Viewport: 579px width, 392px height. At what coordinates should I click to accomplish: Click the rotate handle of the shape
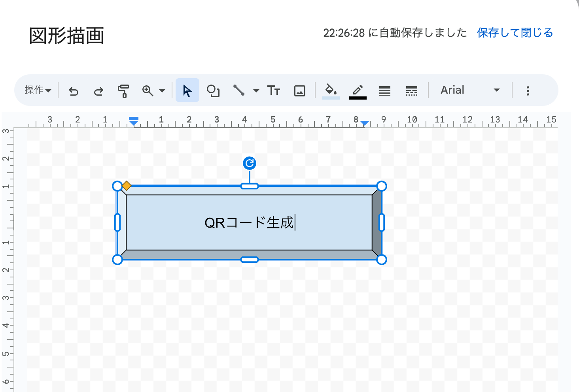tap(249, 162)
